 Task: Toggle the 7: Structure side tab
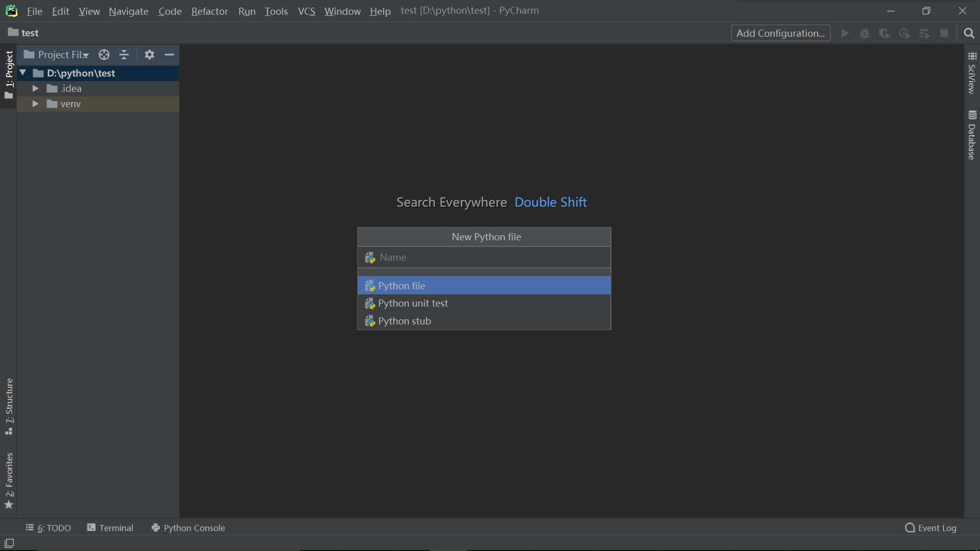pos(9,406)
